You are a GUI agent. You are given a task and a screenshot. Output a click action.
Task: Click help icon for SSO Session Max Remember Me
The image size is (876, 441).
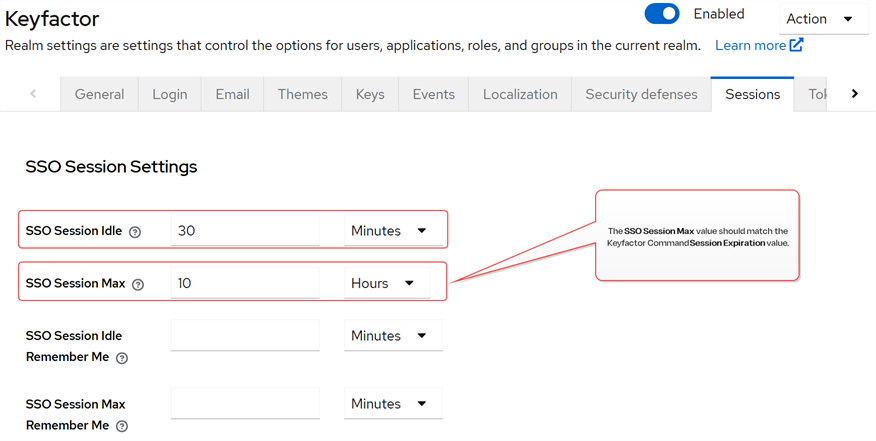pos(122,426)
